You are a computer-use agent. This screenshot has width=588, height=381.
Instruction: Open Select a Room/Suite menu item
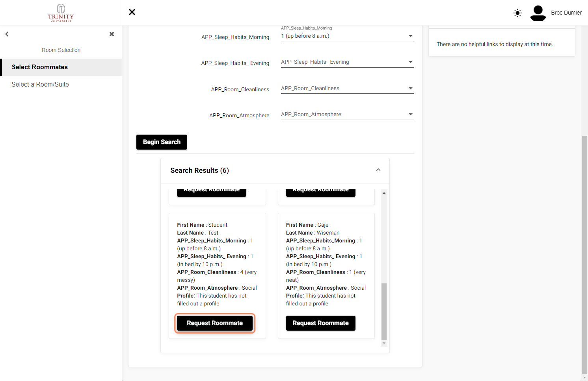point(61,84)
